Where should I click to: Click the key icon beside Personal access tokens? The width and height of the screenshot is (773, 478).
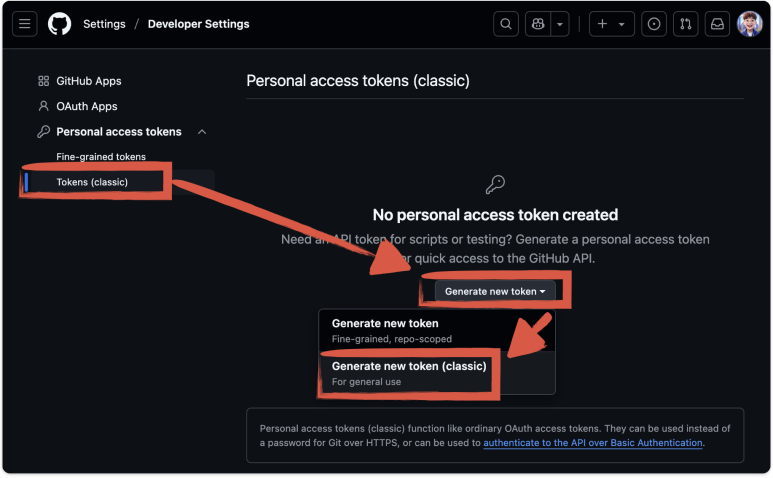[x=43, y=132]
